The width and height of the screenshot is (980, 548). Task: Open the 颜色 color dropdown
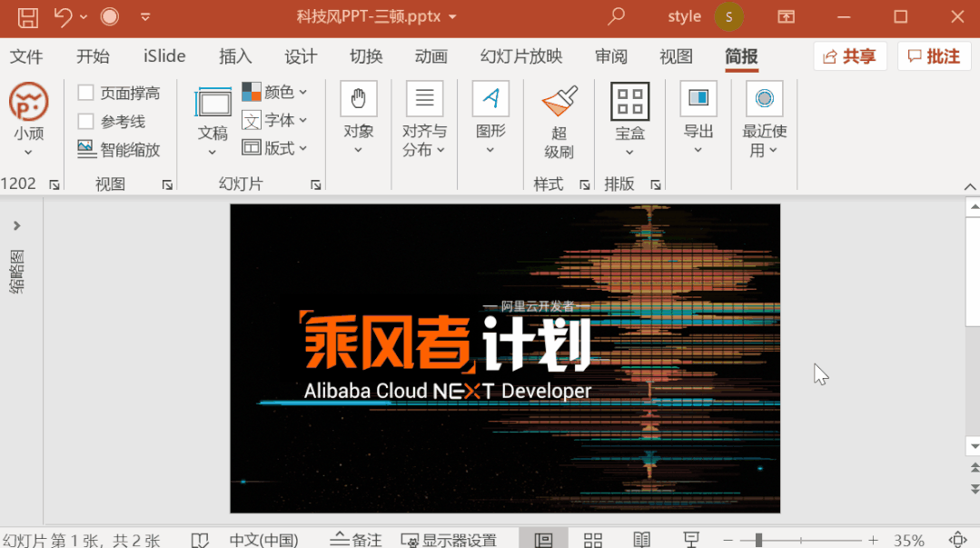(275, 92)
